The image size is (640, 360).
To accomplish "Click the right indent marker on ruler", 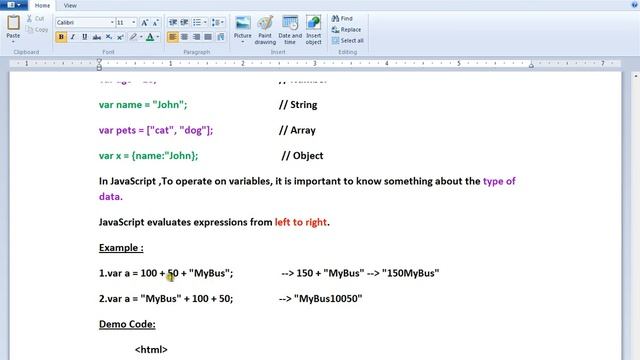I will pos(531,65).
